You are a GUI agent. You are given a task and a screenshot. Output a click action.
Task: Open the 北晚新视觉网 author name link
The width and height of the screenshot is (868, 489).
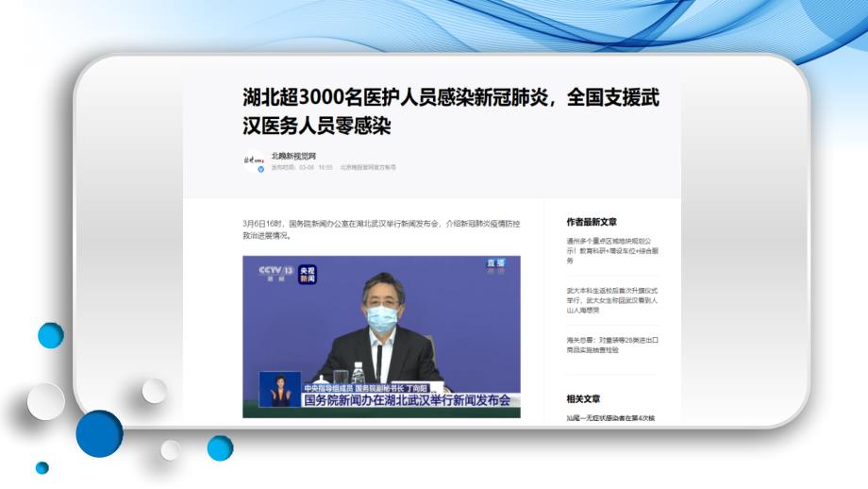tap(293, 156)
